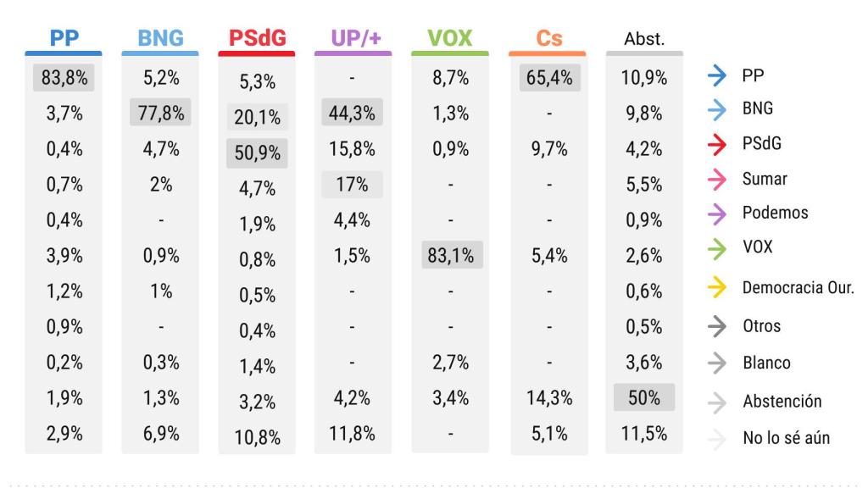Click the No lo sé aún legend label
868x488 pixels.
tap(786, 438)
